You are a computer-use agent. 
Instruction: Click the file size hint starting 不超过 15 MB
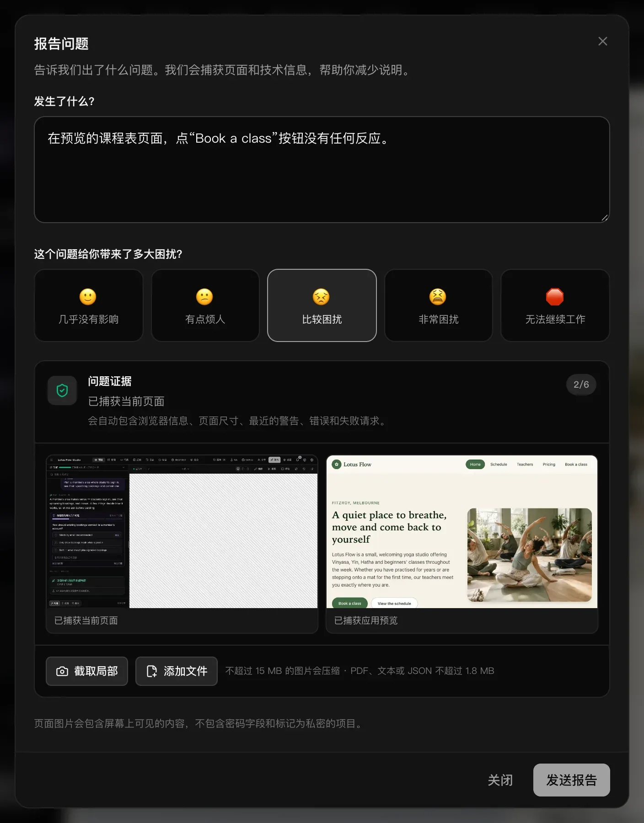360,671
